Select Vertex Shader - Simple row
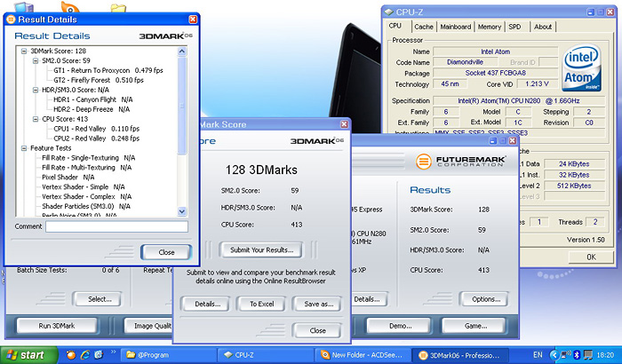Image resolution: width=622 pixels, height=364 pixels. 84,186
